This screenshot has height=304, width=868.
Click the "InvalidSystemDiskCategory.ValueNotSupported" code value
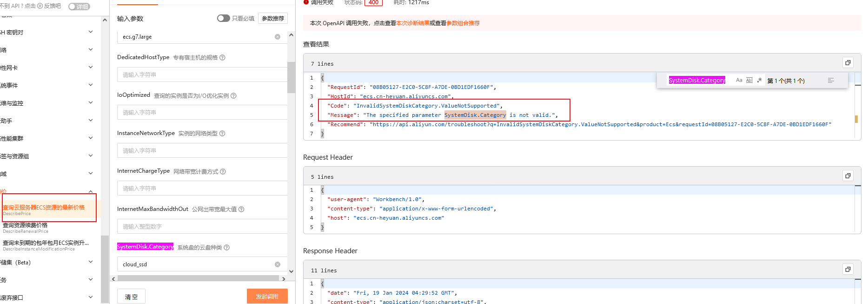coord(426,106)
